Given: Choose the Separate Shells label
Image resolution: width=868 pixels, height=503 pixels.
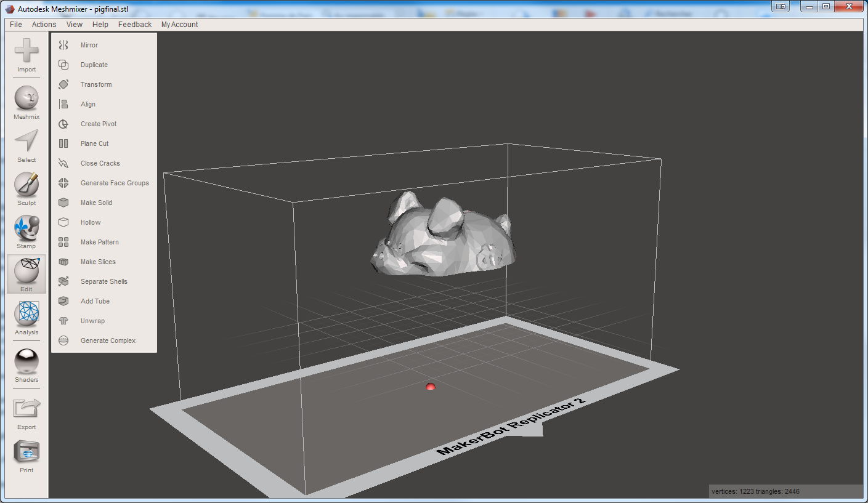Looking at the screenshot, I should [x=104, y=281].
